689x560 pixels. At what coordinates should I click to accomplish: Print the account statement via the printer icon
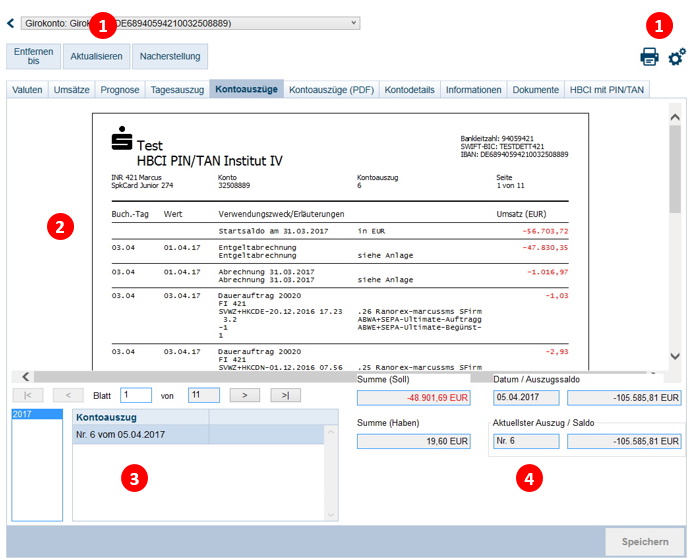click(x=649, y=57)
